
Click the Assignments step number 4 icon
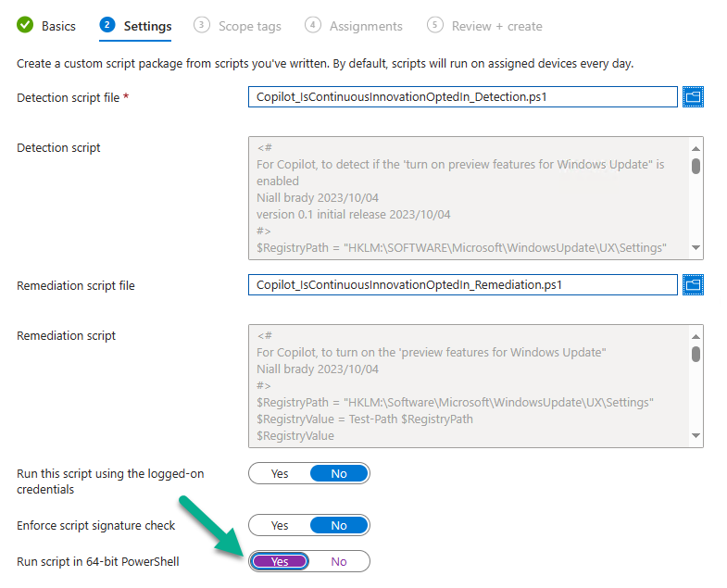[x=313, y=25]
